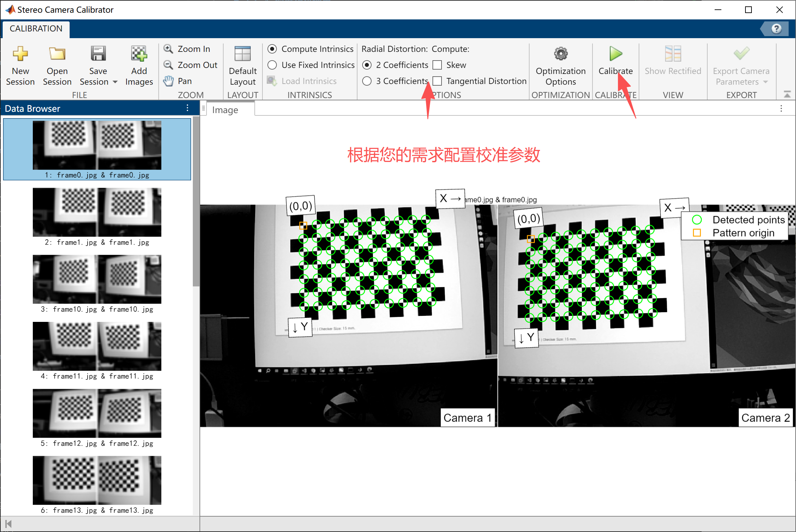Image resolution: width=796 pixels, height=532 pixels.
Task: Restore the Default Layout
Action: (242, 54)
